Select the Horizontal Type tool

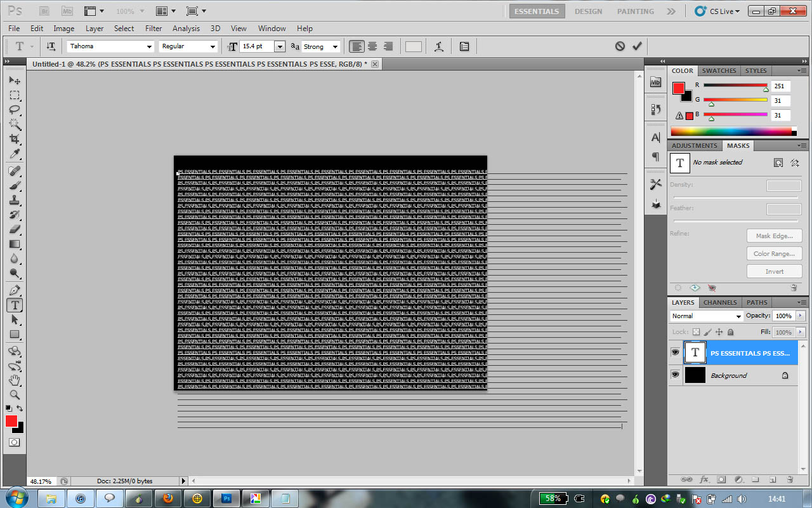click(x=15, y=305)
